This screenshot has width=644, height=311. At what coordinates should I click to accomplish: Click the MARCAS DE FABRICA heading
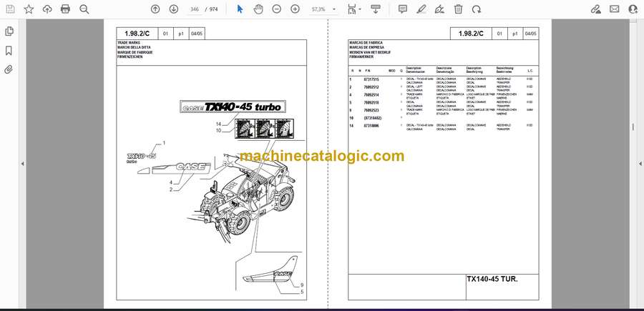[x=366, y=43]
